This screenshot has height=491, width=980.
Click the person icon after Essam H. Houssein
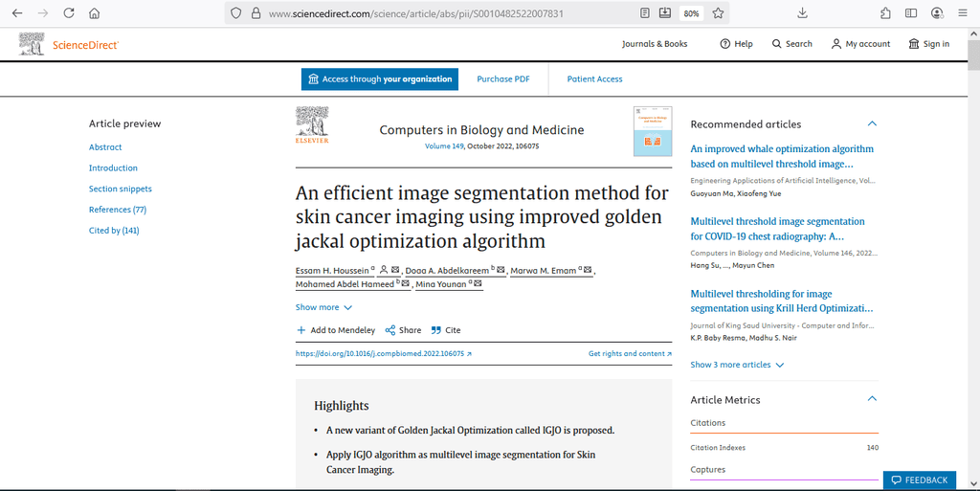point(384,270)
